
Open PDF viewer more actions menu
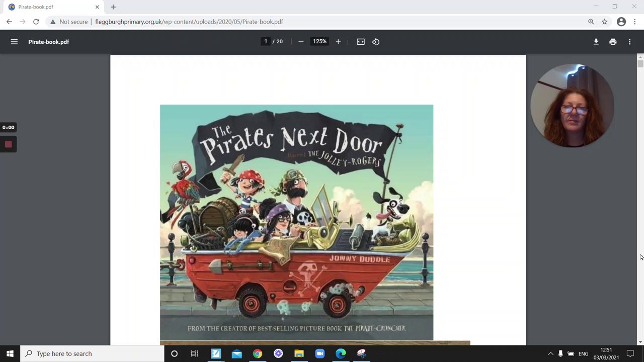coord(629,42)
